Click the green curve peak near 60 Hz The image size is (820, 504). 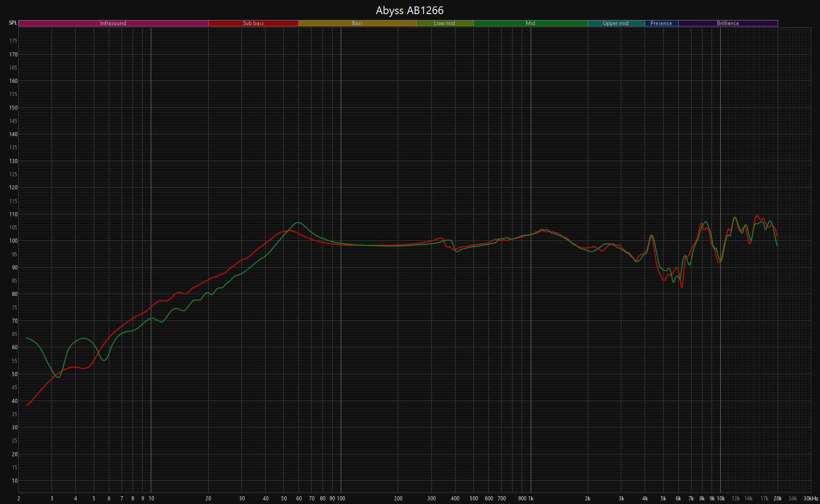[x=298, y=223]
